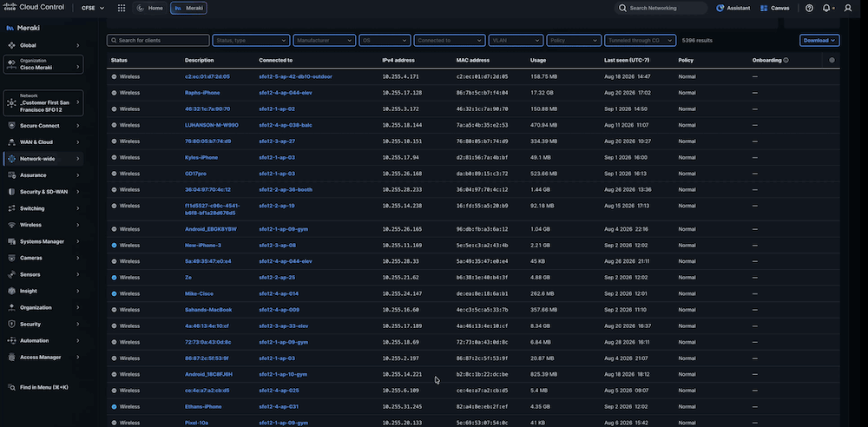Click usage value 17.32 GB
This screenshot has height=427, width=868.
(x=543, y=93)
